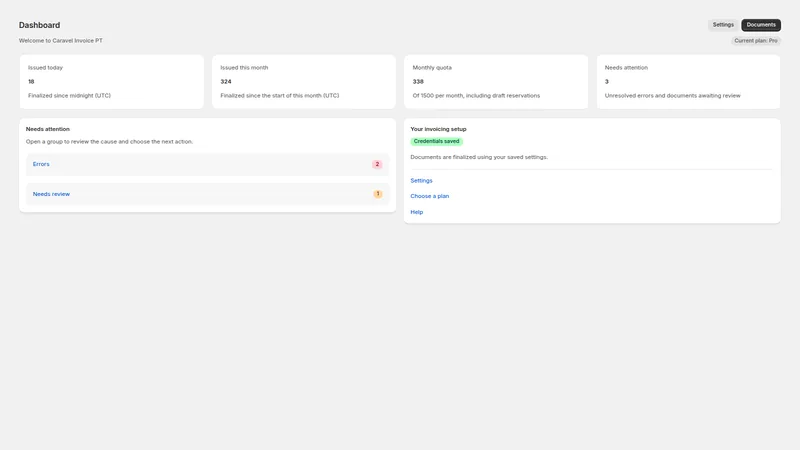Screen dimensions: 800x450
Task: Open Settings button in the header
Action: click(723, 25)
